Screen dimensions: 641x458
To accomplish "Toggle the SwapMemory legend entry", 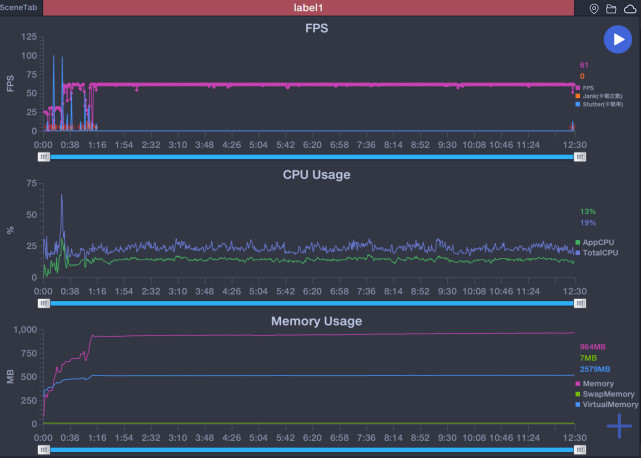I will coord(605,394).
